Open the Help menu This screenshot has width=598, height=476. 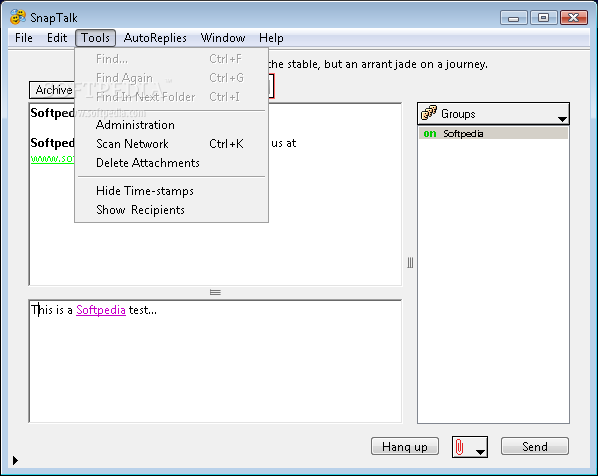(271, 38)
